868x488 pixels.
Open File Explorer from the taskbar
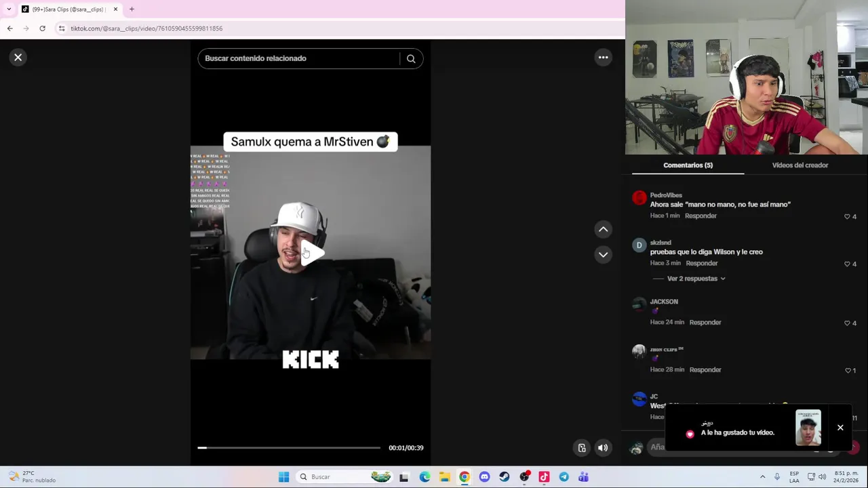[x=444, y=477]
